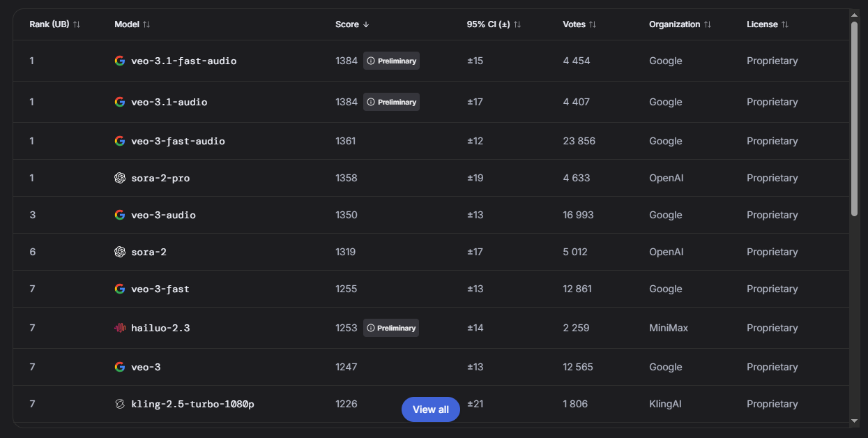Click OpenAI logo next to sora-2
Screen dimensions: 868x438
click(120, 252)
